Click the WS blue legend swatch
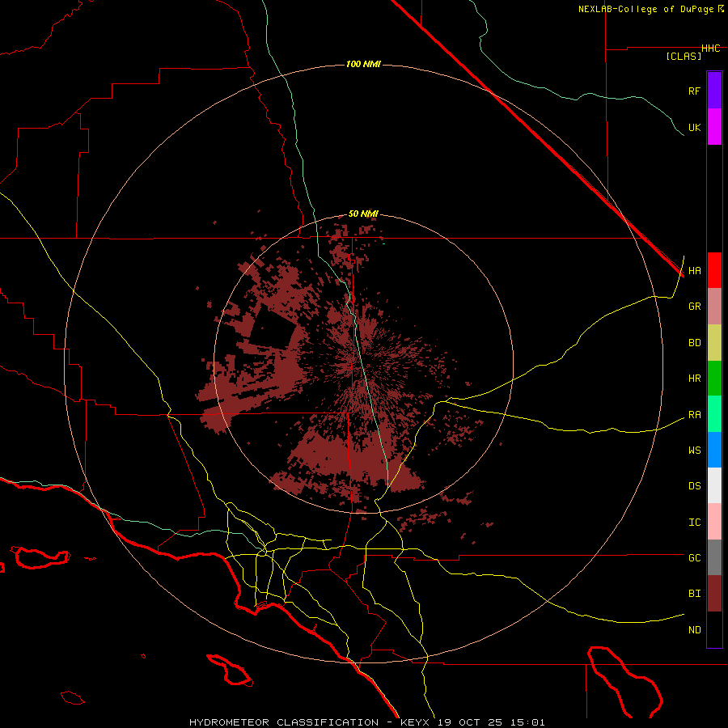The width and height of the screenshot is (728, 728). pos(714,450)
